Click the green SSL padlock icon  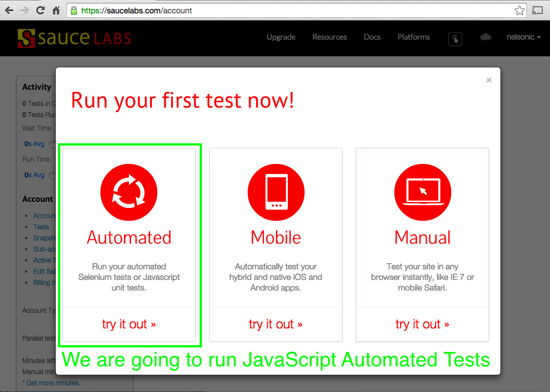(x=74, y=11)
